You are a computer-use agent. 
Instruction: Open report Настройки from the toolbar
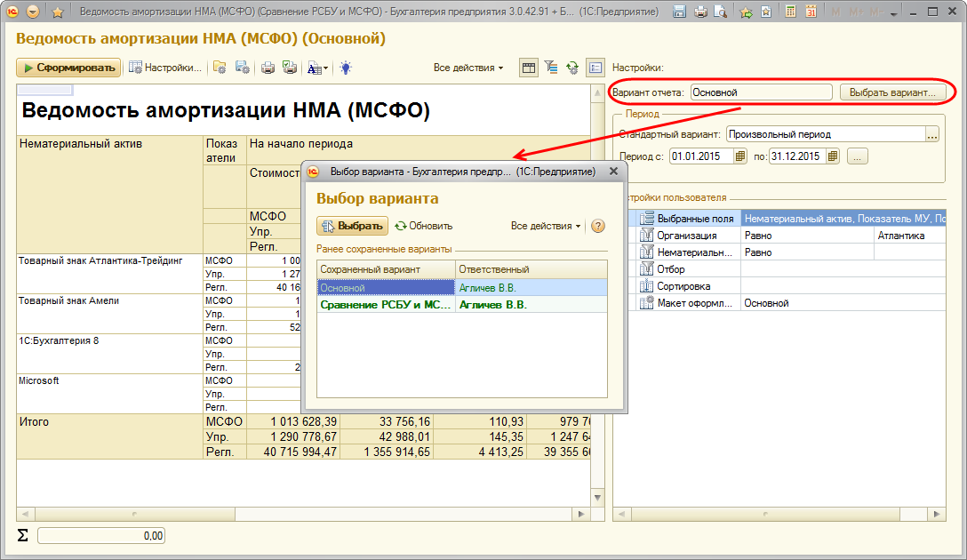tap(166, 68)
